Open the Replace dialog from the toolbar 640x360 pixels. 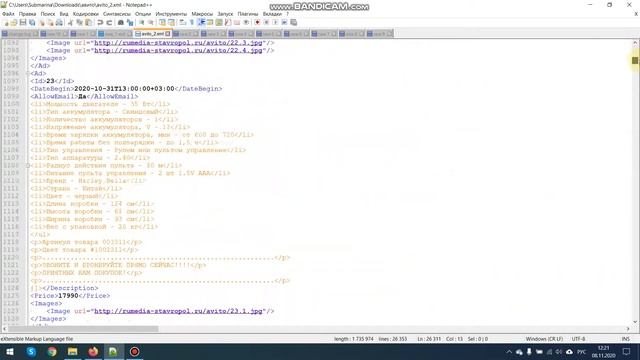pyautogui.click(x=130, y=22)
